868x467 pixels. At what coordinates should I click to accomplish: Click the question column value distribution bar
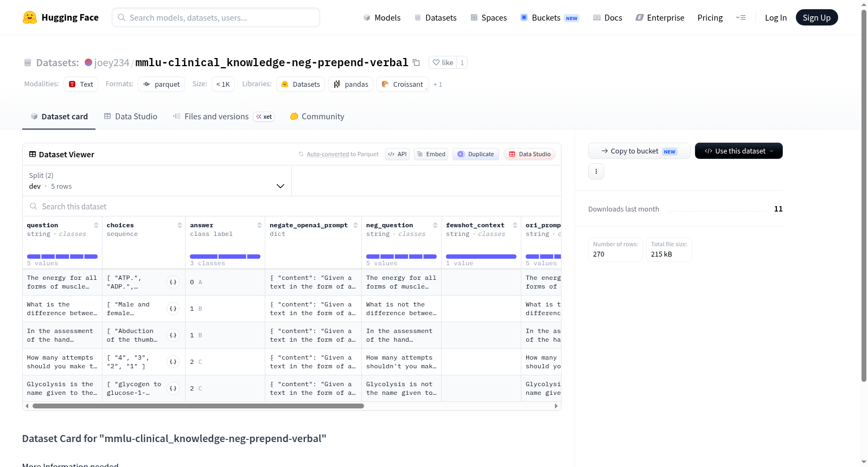62,257
